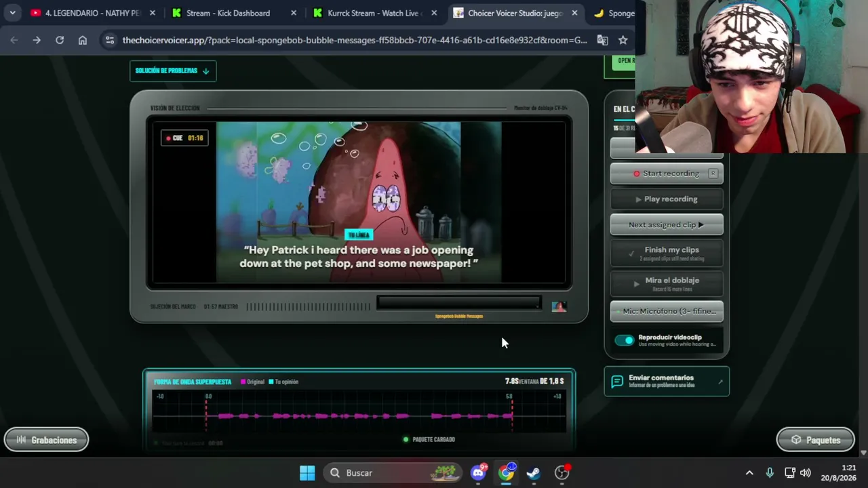Open the Mic: Micrófono device selector
868x488 pixels.
click(x=667, y=311)
